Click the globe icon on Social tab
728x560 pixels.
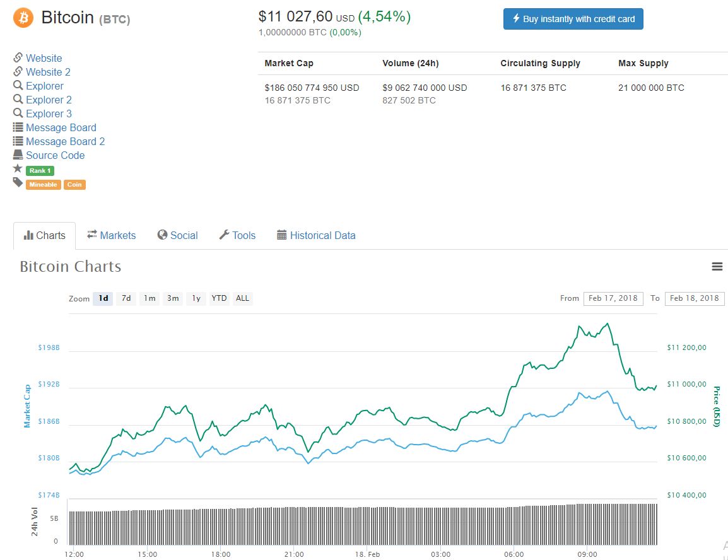[x=162, y=235]
